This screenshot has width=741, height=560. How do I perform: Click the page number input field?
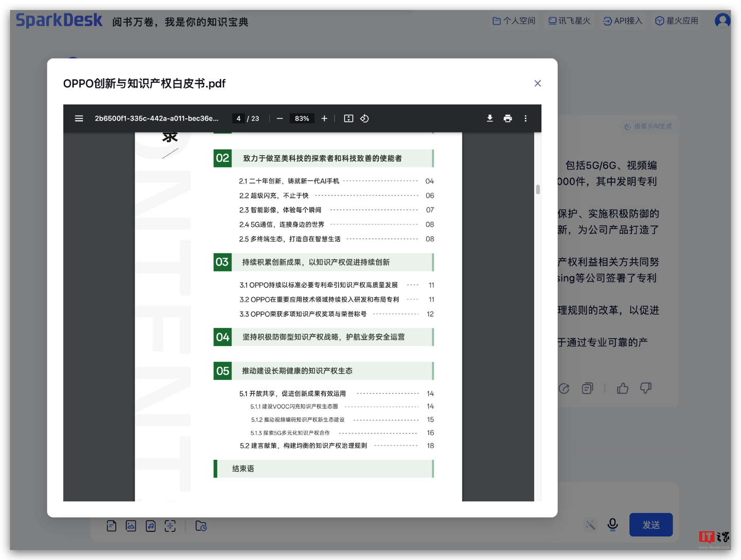coord(238,118)
